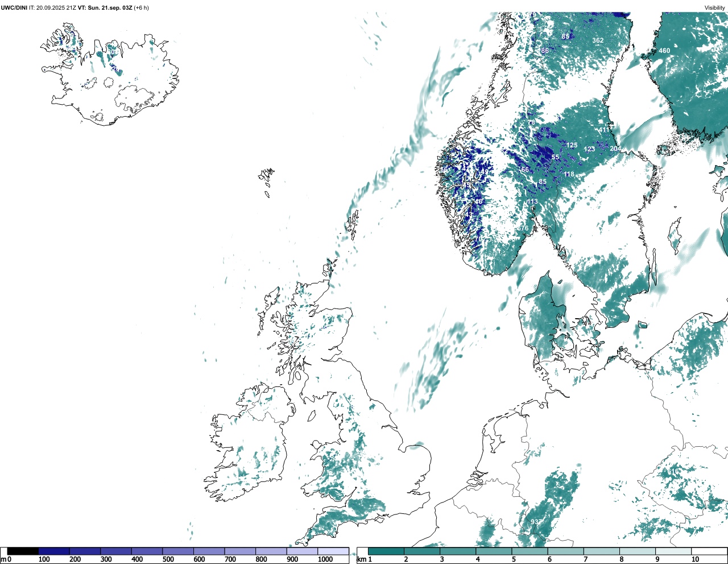The height and width of the screenshot is (564, 728).
Task: Click the '1000' tick label on metre scale
Action: point(325,559)
